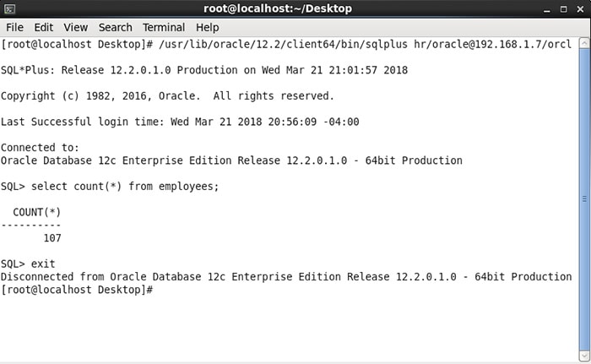Click the terminal icon in the title bar
This screenshot has height=364, width=591.
10,9
